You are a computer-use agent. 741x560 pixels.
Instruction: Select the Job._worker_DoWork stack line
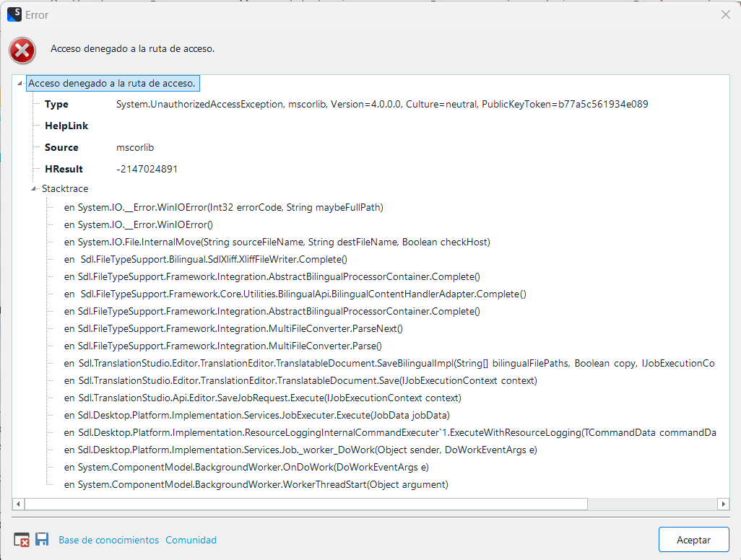[x=300, y=450]
